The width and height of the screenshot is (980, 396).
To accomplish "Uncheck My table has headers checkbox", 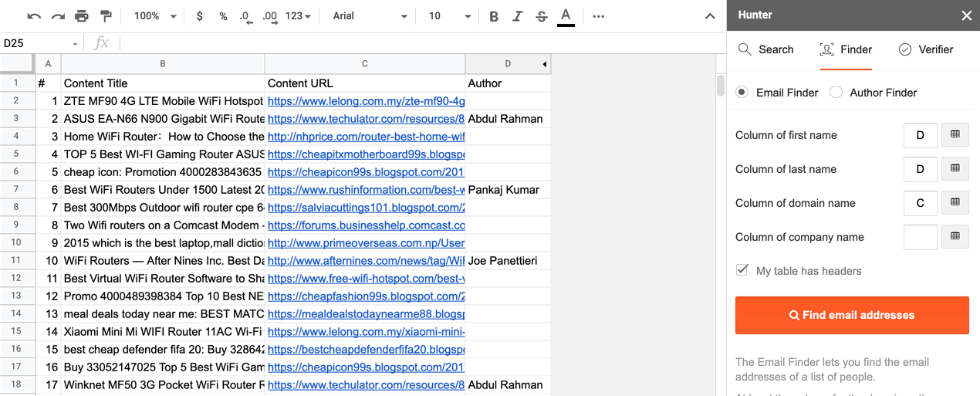I will pyautogui.click(x=742, y=271).
